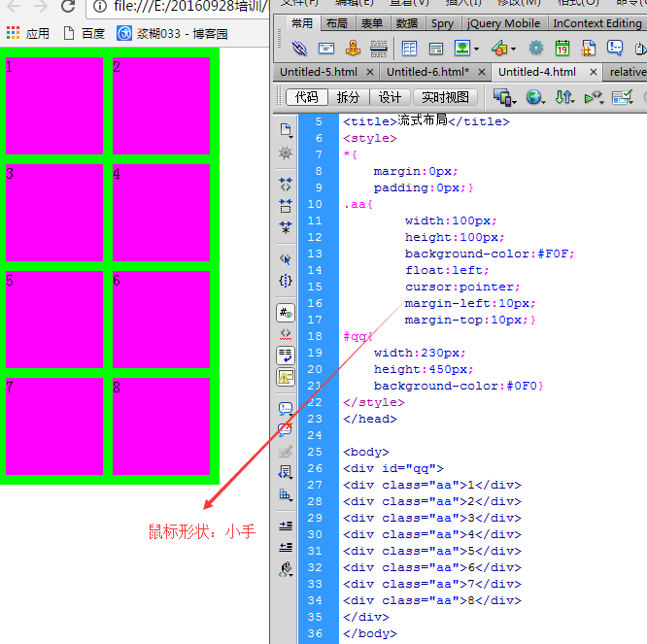
Task: Reload the page in Chrome
Action: 68,6
